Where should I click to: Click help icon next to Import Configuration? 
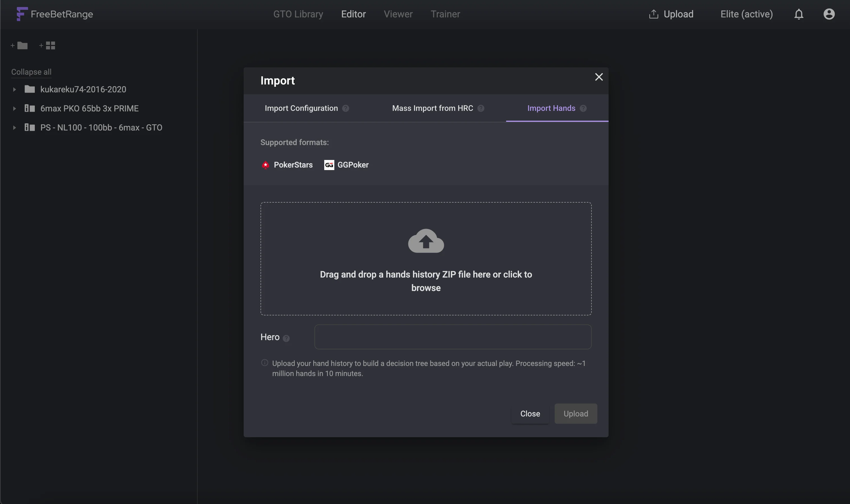pyautogui.click(x=346, y=108)
